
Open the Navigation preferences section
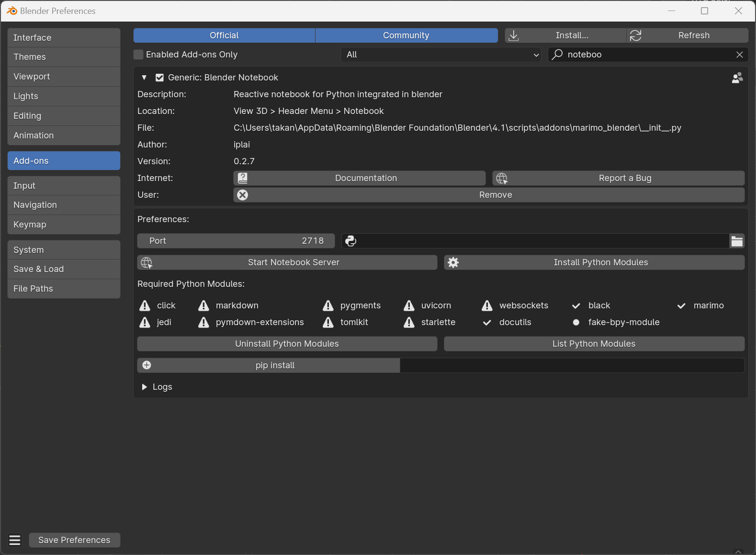pos(64,205)
